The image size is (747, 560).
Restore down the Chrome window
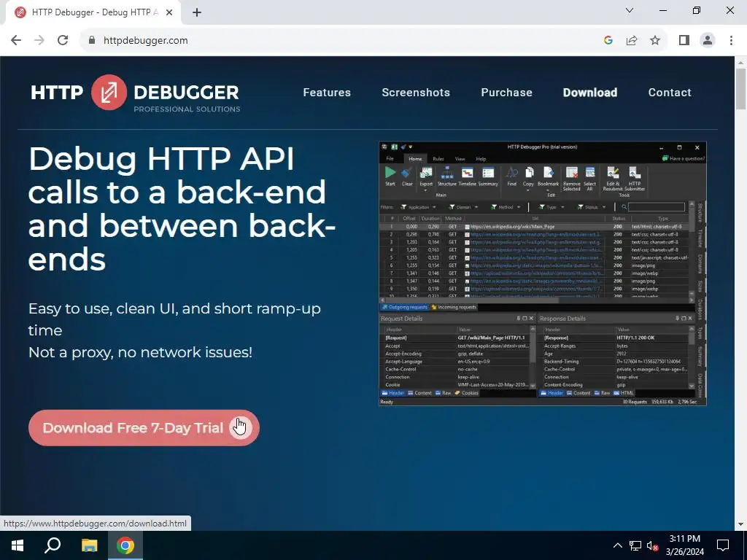697,10
